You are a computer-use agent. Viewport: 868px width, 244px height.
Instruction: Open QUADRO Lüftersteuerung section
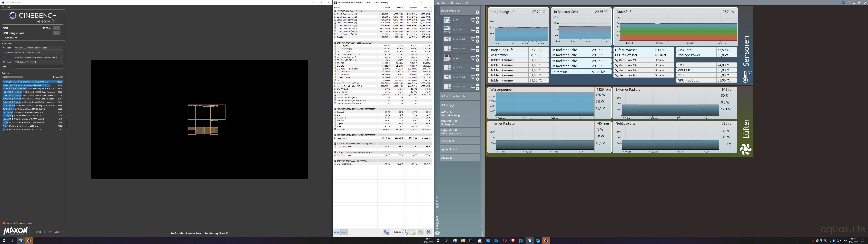pos(460,114)
